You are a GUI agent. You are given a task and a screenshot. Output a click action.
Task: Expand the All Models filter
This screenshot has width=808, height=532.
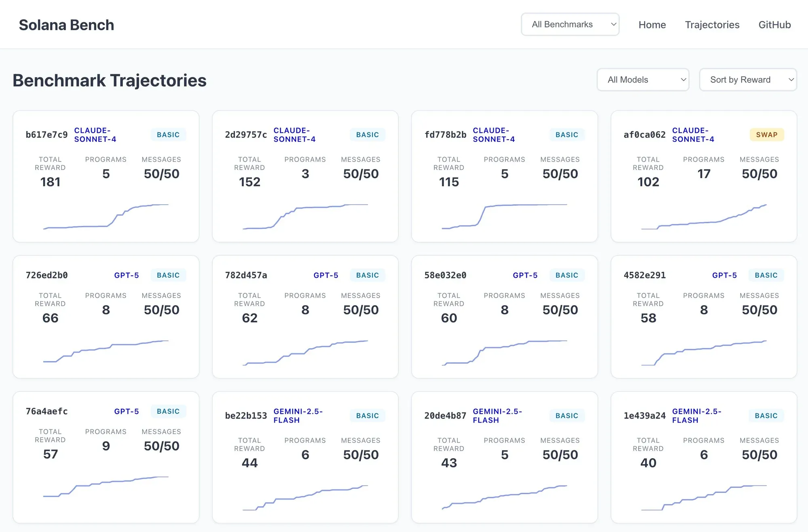pos(642,80)
